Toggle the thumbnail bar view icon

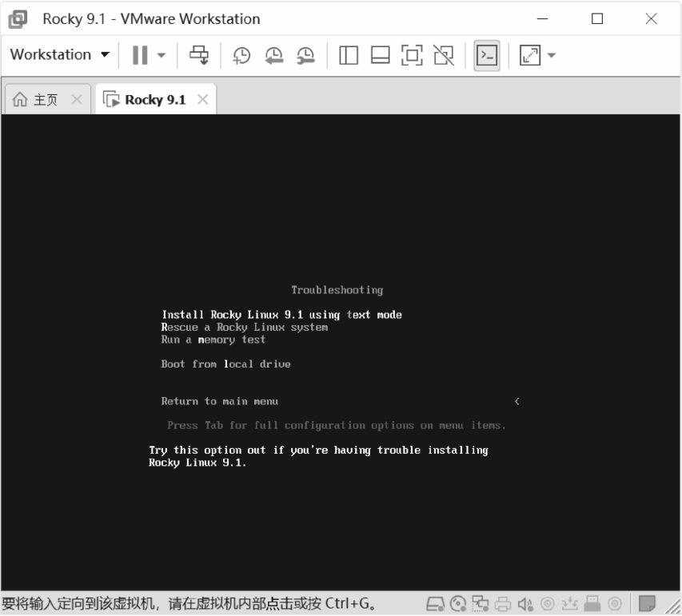(x=380, y=55)
